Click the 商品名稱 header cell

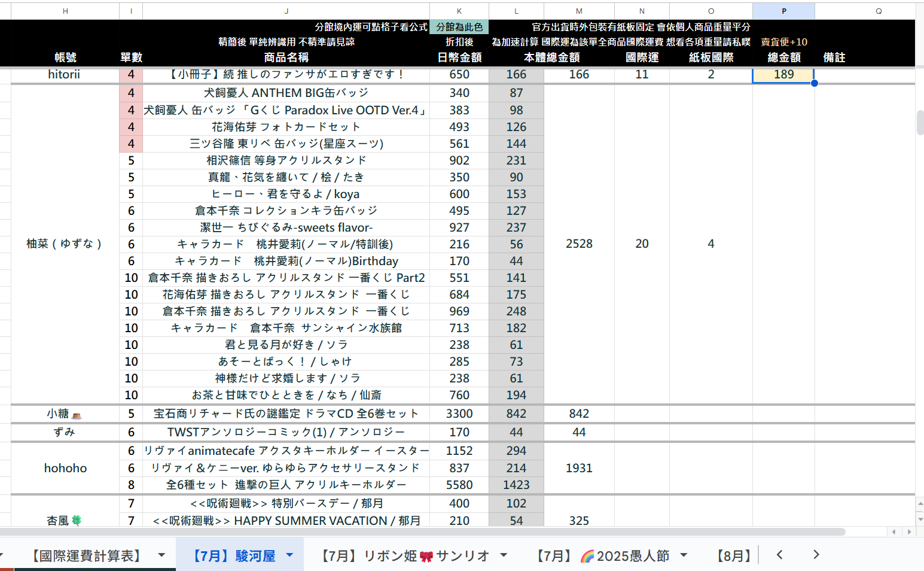click(x=286, y=57)
